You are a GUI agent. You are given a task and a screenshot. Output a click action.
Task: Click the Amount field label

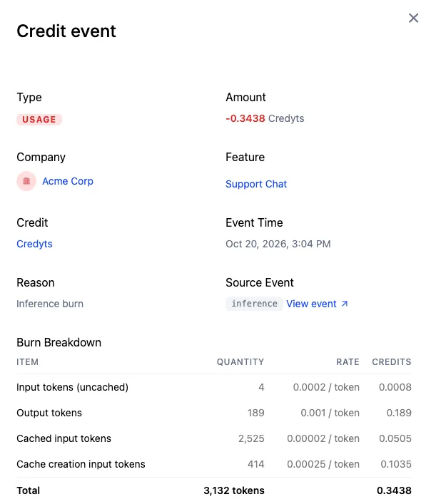point(246,98)
